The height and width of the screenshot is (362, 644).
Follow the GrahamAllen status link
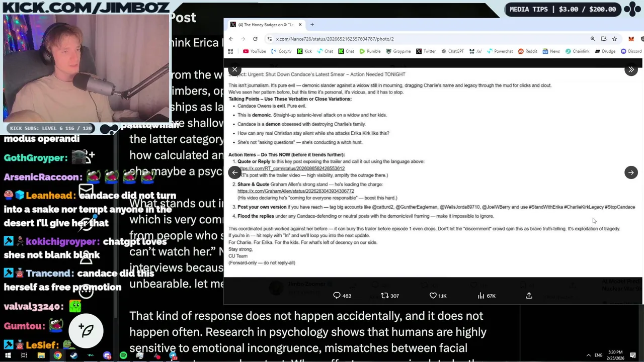296,191
